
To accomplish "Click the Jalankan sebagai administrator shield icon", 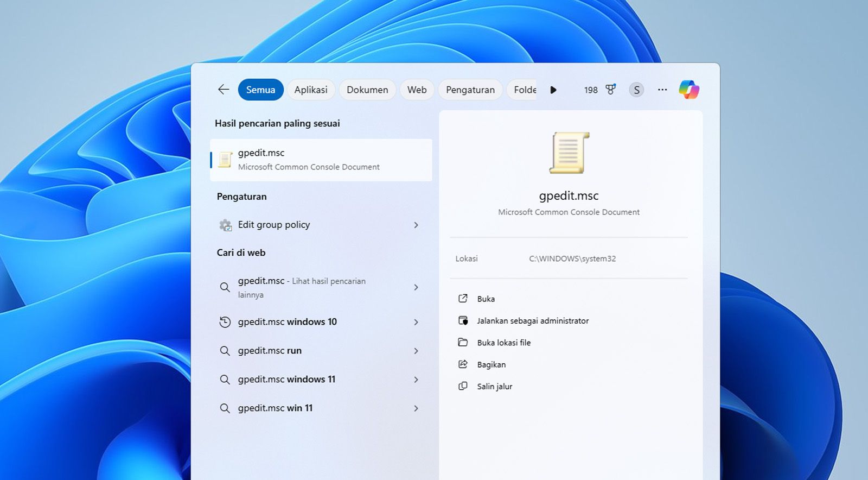I will 463,320.
